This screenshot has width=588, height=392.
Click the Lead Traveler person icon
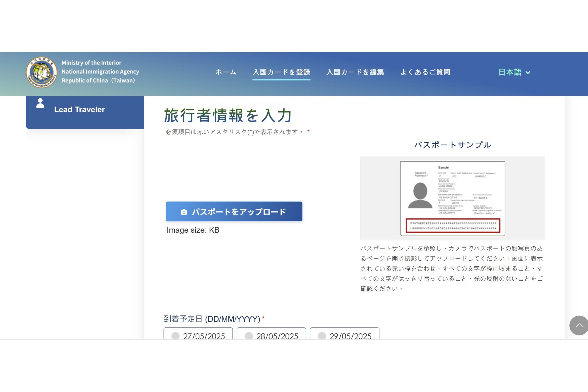[x=40, y=103]
